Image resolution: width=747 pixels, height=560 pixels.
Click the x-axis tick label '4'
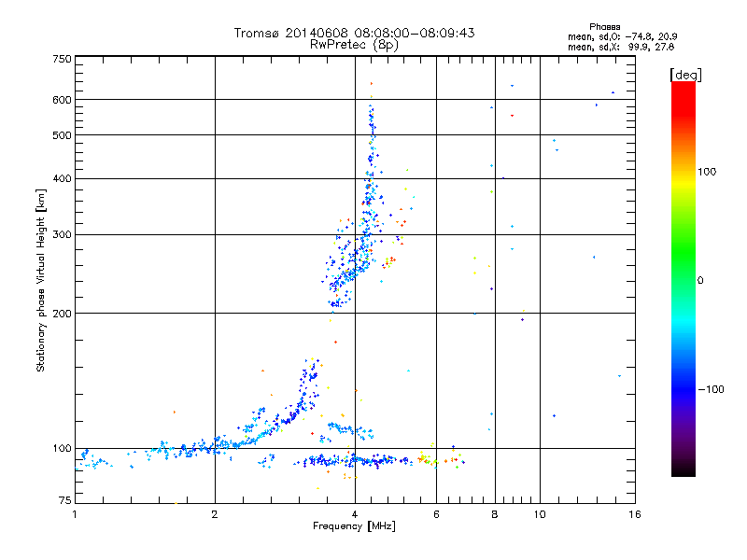[355, 514]
